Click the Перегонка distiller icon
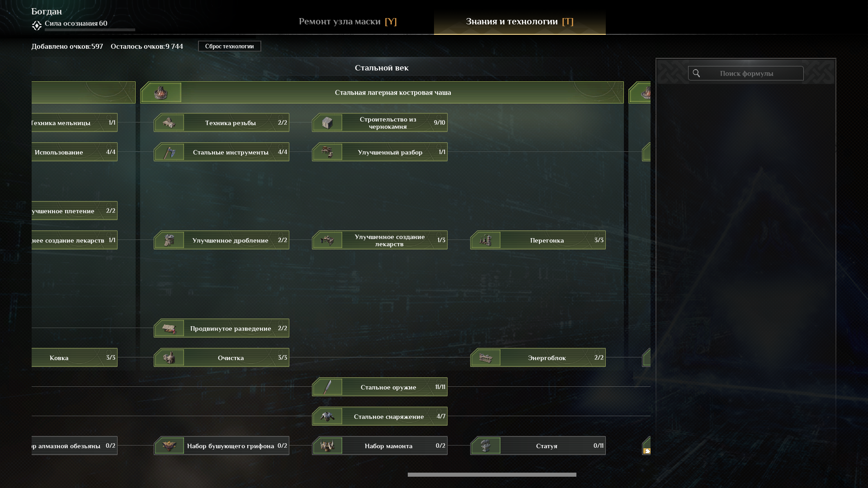The width and height of the screenshot is (868, 488). (486, 240)
